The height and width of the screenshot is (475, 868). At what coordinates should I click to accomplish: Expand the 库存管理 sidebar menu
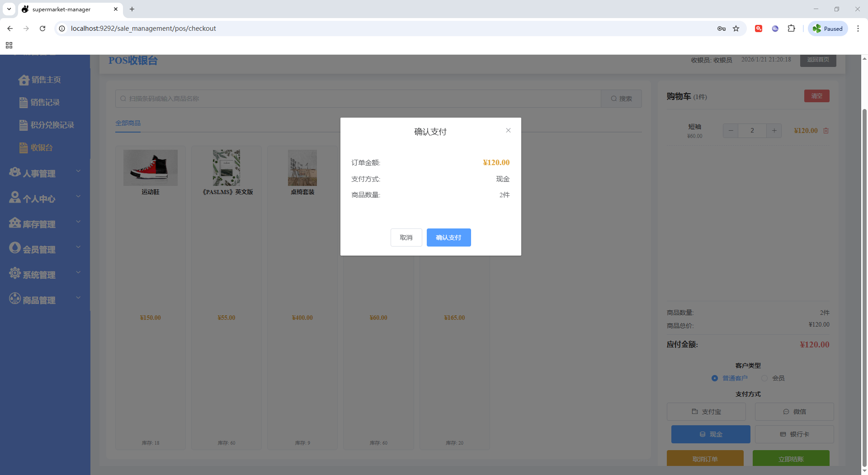tap(45, 224)
